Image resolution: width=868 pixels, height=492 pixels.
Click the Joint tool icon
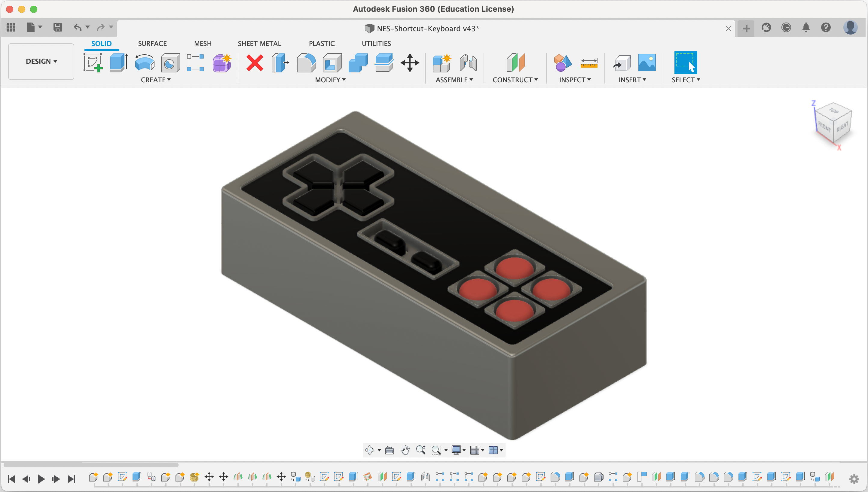point(468,62)
